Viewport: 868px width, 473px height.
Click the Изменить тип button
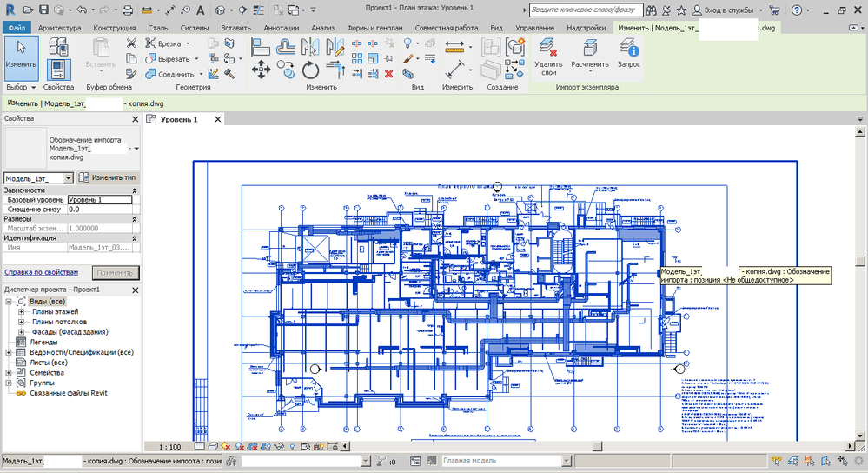pos(108,177)
